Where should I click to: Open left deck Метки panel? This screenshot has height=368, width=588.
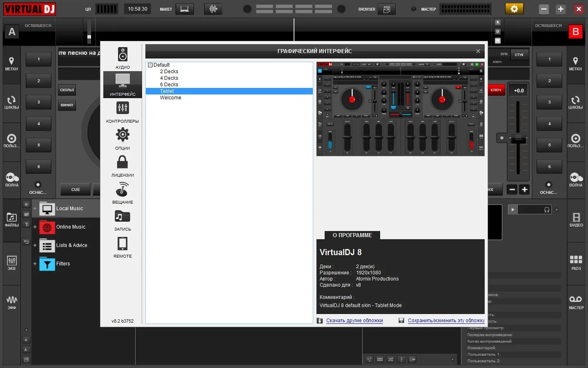[x=11, y=64]
